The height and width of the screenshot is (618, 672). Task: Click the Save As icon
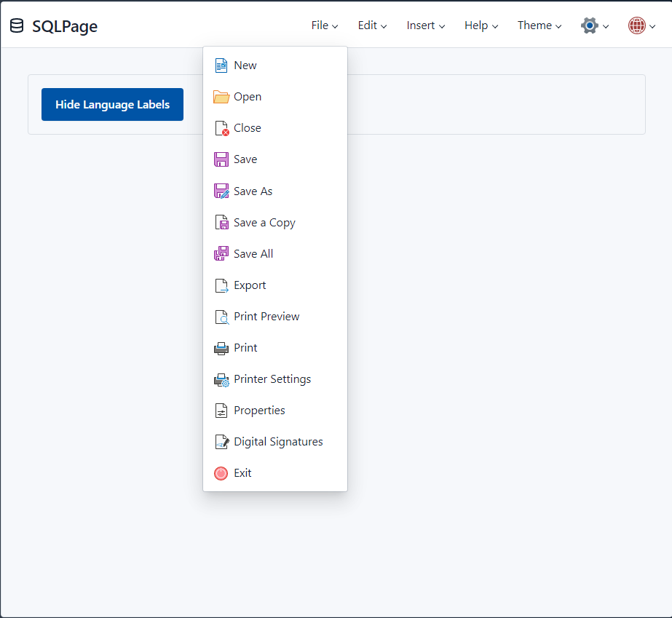[221, 191]
